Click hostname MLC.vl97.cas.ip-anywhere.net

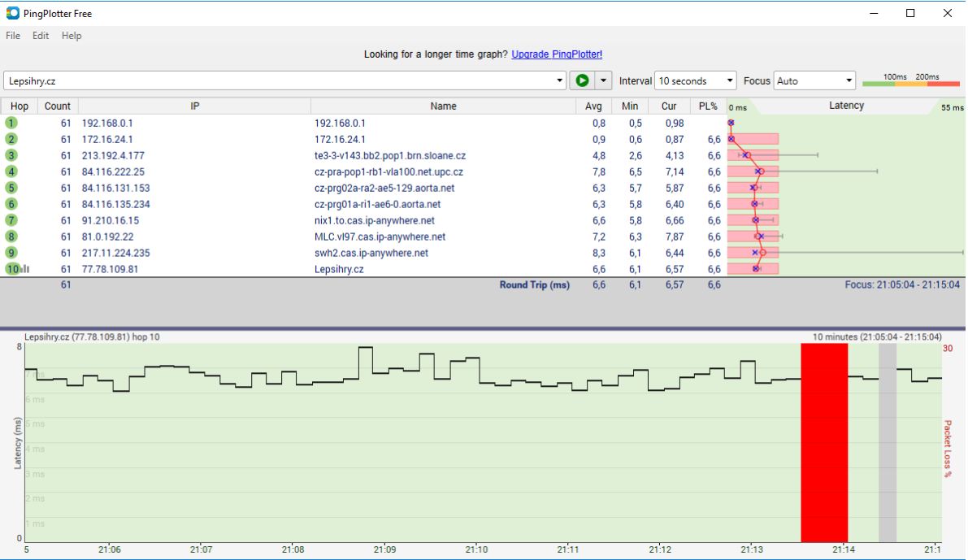380,237
